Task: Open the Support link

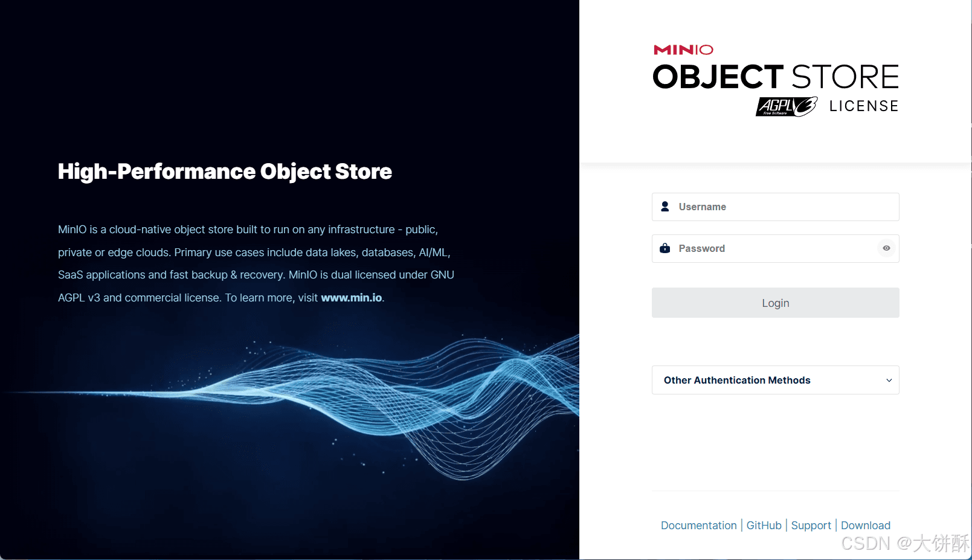Action: coord(811,526)
